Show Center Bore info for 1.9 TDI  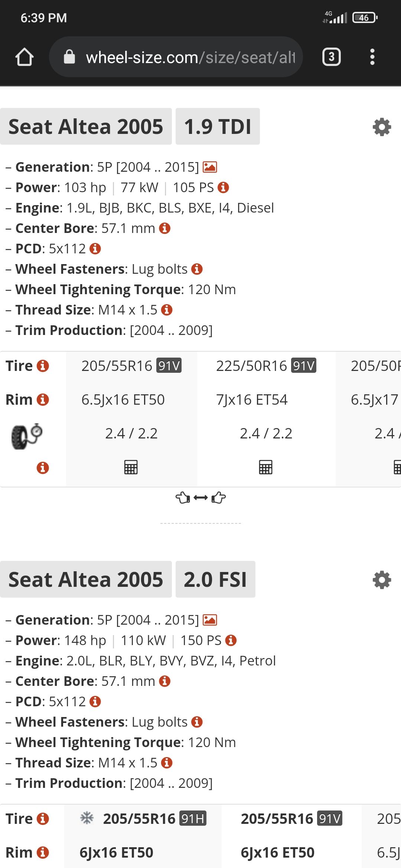(x=164, y=228)
